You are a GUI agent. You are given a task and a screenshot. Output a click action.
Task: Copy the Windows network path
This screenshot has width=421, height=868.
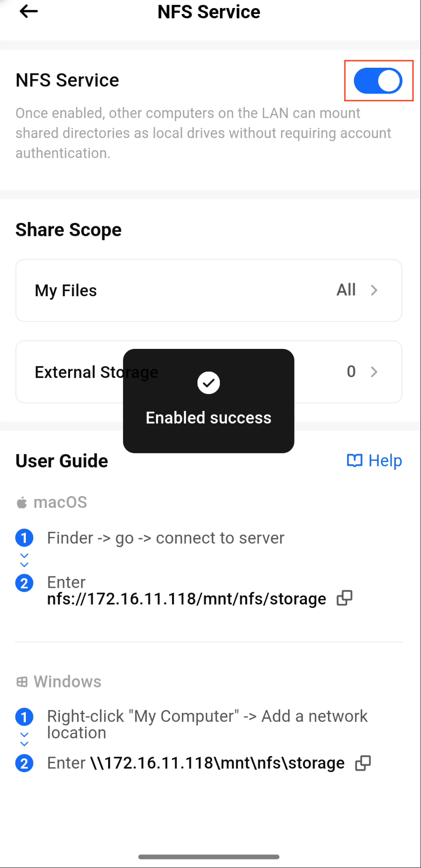(x=363, y=763)
